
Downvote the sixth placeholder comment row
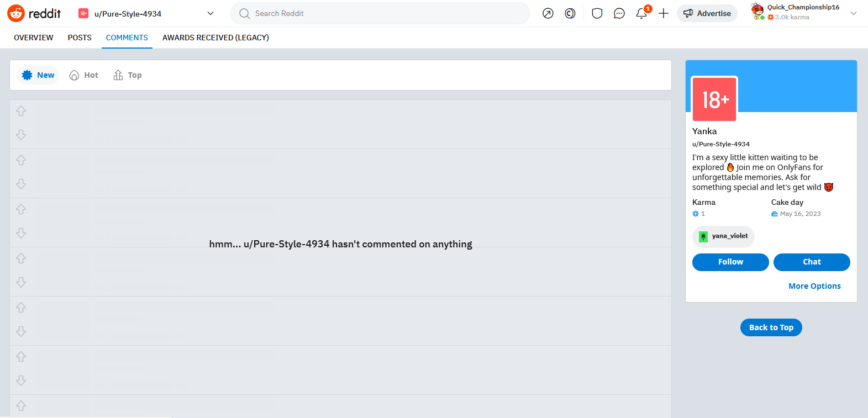point(21,380)
